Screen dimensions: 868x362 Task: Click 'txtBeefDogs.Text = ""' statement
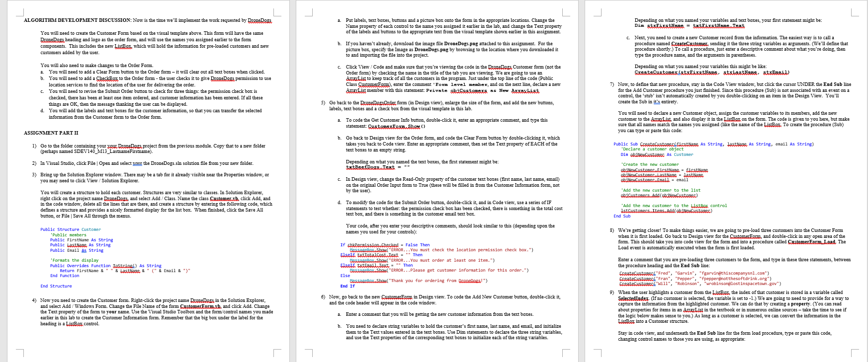[377, 167]
